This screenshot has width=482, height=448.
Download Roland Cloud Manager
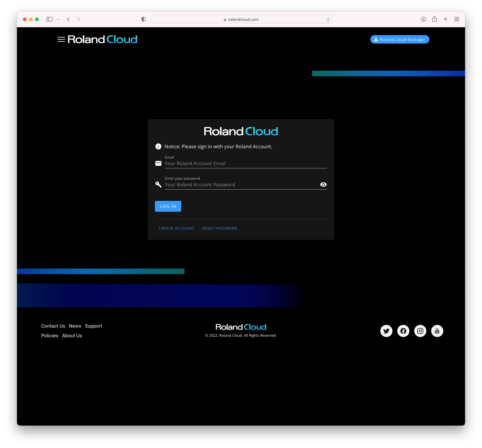[x=400, y=39]
